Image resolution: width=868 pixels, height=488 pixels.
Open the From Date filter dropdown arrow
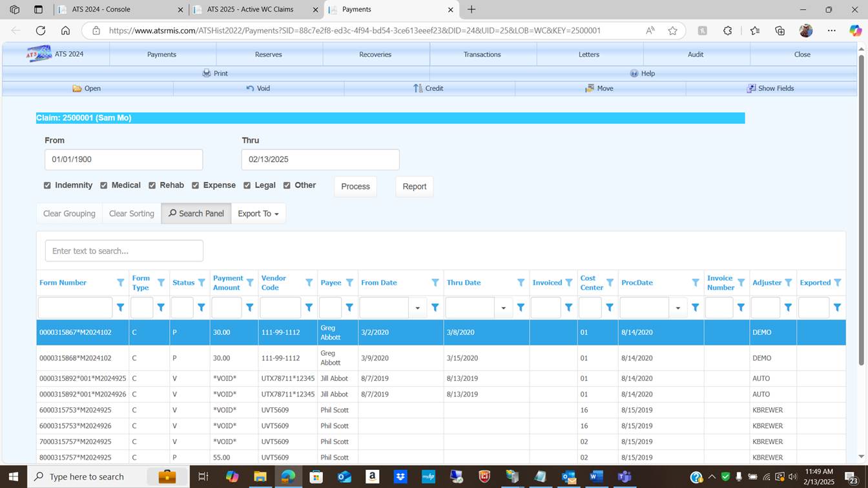coord(417,308)
